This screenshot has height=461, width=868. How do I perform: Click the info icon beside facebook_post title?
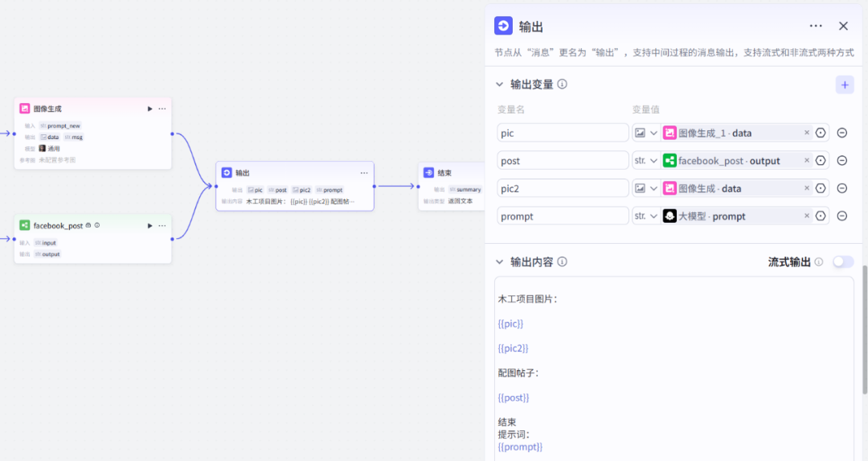coord(97,225)
